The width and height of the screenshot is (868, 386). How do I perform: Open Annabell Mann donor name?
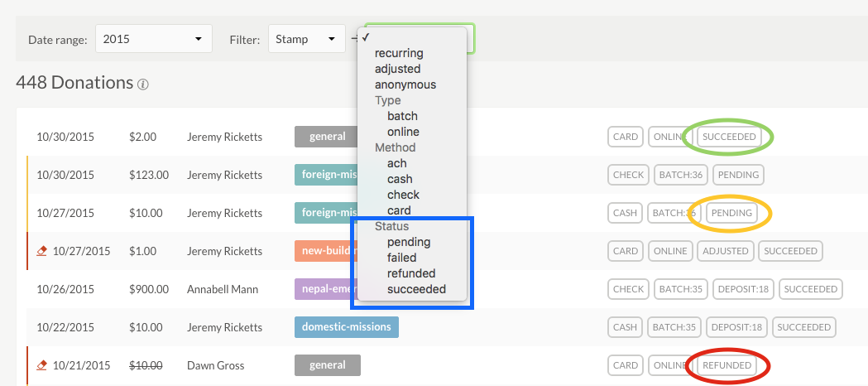(223, 289)
